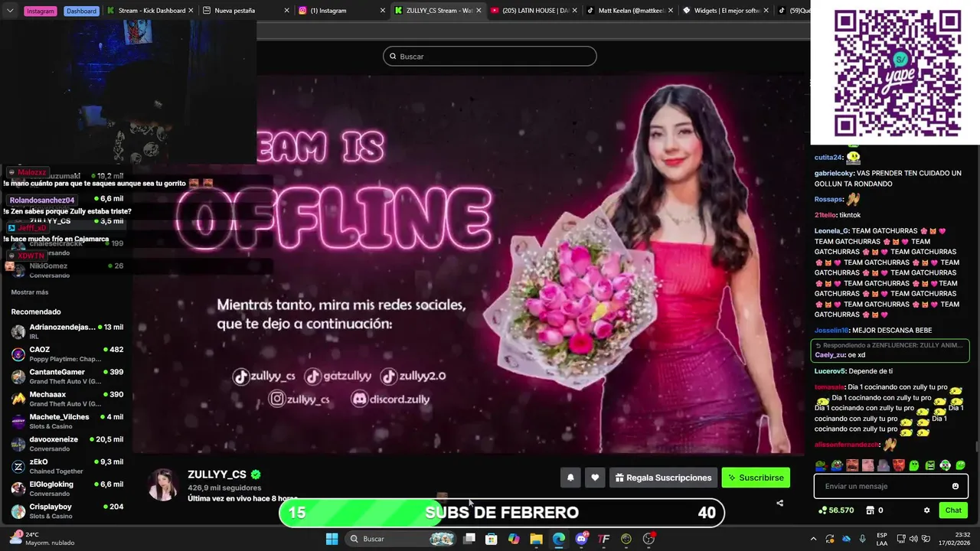Click the channel points 56.570 icon

point(822,510)
